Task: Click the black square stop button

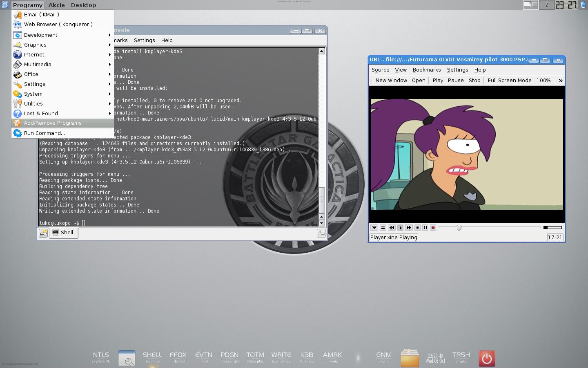Action: (417, 227)
